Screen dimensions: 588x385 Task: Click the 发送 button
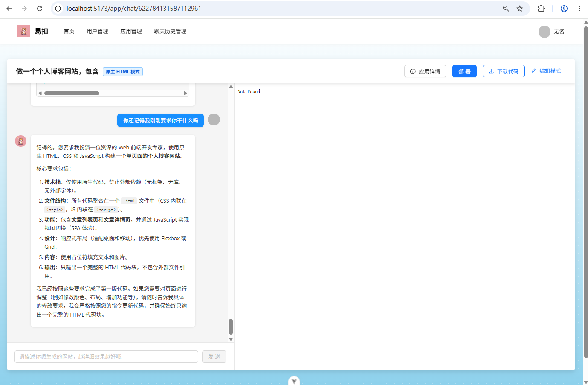[x=214, y=357]
